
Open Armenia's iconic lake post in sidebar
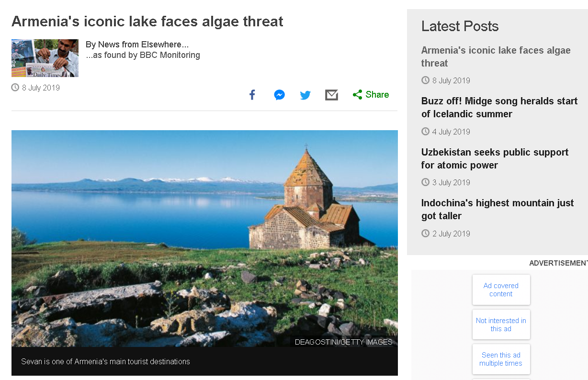coord(496,56)
